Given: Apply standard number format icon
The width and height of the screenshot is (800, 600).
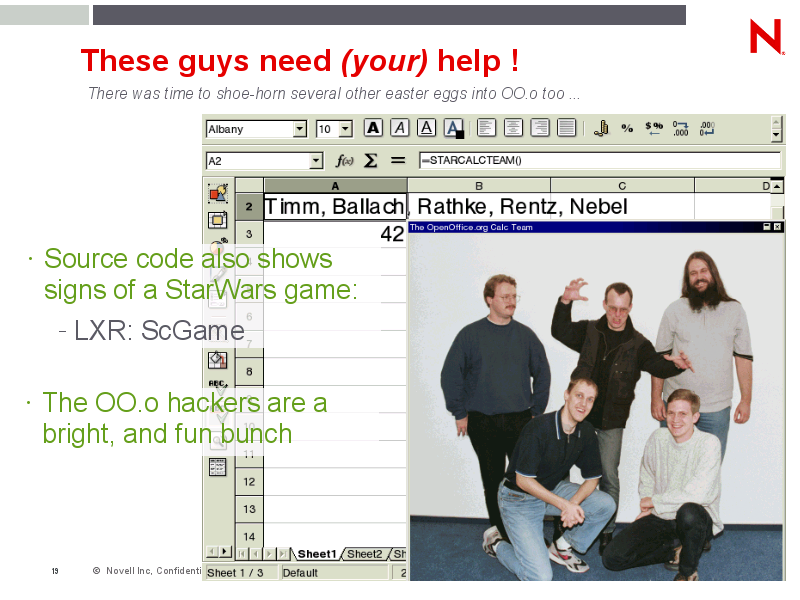Looking at the screenshot, I should click(654, 128).
